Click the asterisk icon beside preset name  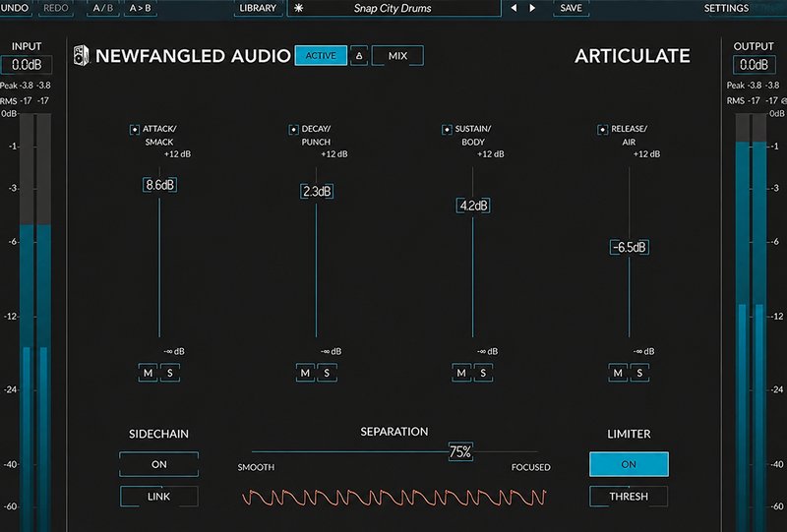(x=299, y=8)
